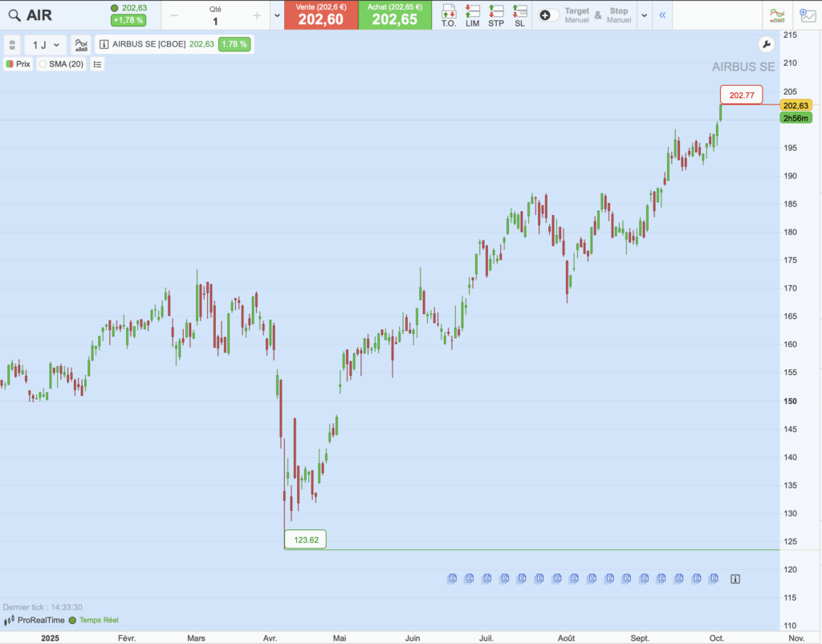822x644 pixels.
Task: Click the Qté quantity input field
Action: tap(215, 21)
